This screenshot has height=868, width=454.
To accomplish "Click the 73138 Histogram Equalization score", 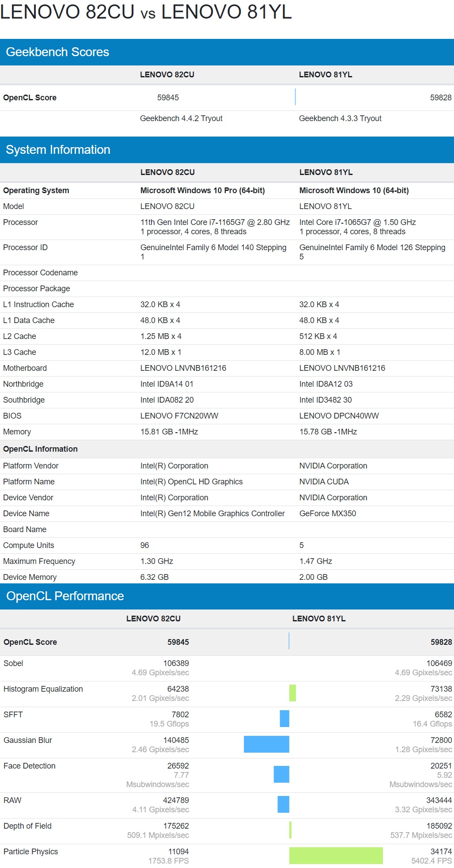I will click(441, 689).
